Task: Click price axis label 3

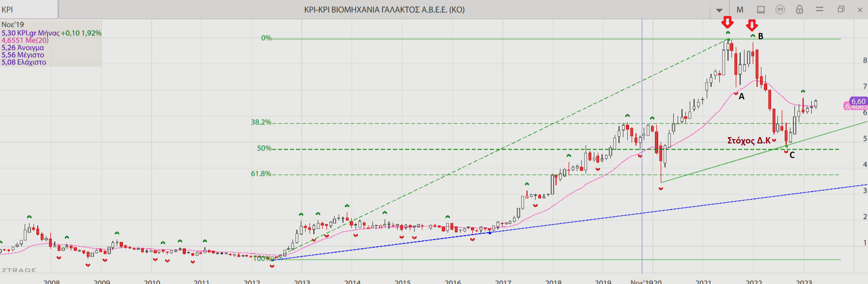Action: tap(865, 190)
